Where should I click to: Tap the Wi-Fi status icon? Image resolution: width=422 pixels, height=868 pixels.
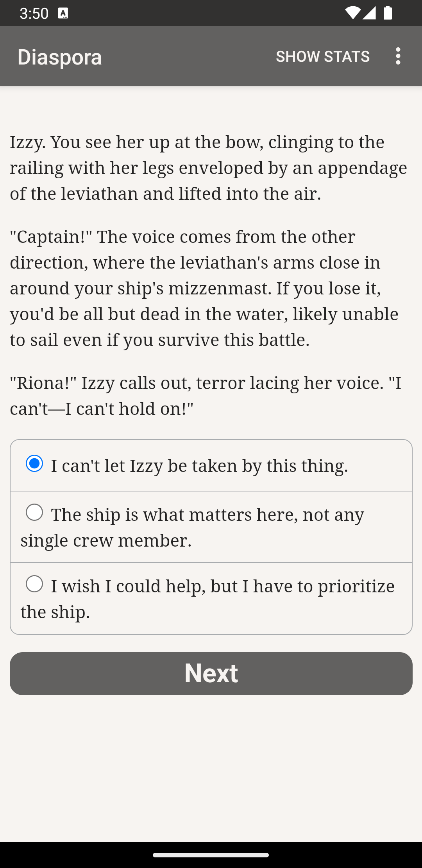(352, 13)
